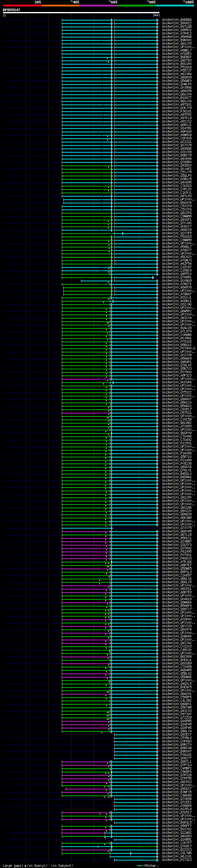Click hit label UniRef100_A9TLH3
This screenshot has height=868, width=197.
click(177, 196)
